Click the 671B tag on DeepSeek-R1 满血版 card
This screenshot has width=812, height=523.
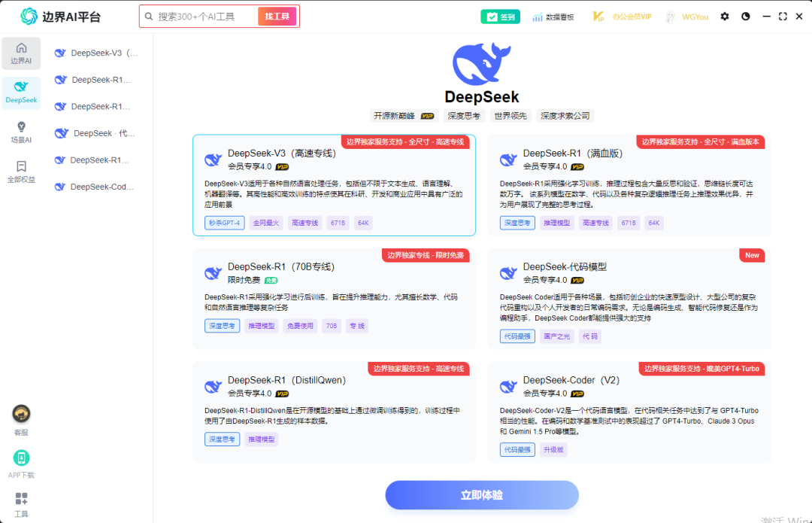(628, 223)
